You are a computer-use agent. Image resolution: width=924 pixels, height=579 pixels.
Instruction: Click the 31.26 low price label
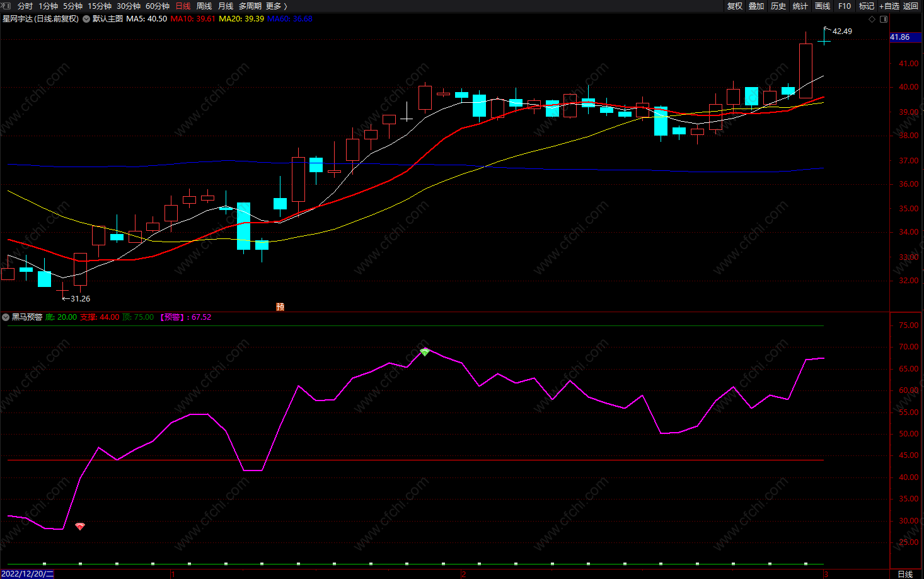pyautogui.click(x=80, y=299)
